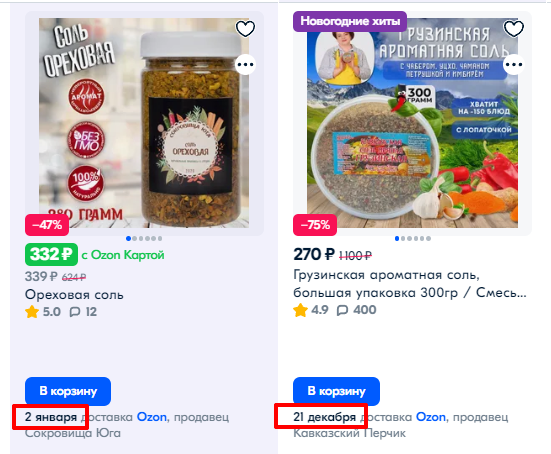Open the three-dot menu on Ореховая соль card
This screenshot has height=454, width=551.
coord(245,65)
